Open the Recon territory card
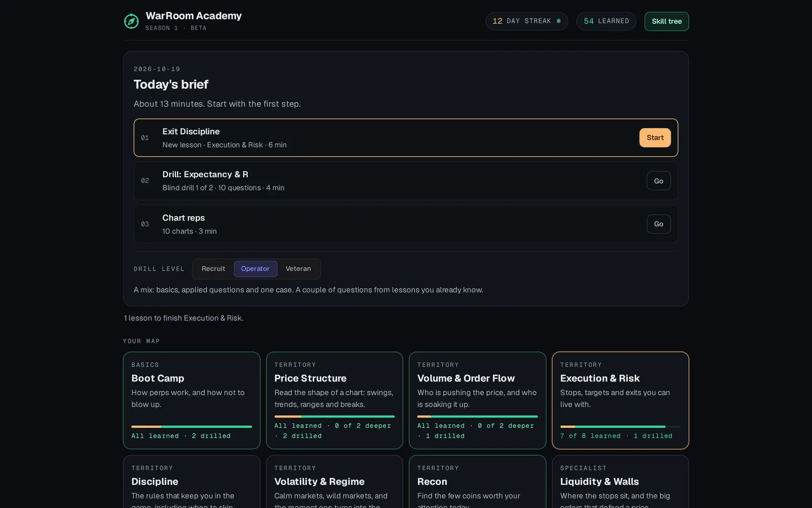 pos(478,482)
